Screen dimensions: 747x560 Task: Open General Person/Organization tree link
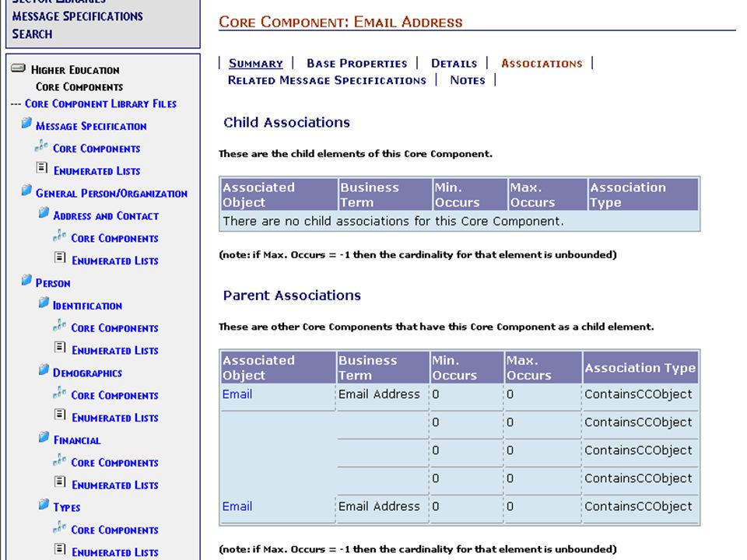click(111, 194)
